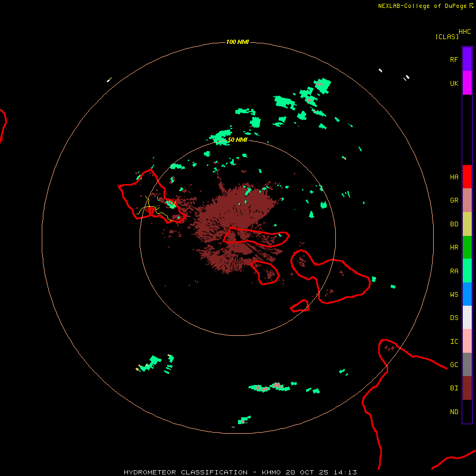Click the WS blue legend swatch

(x=467, y=294)
